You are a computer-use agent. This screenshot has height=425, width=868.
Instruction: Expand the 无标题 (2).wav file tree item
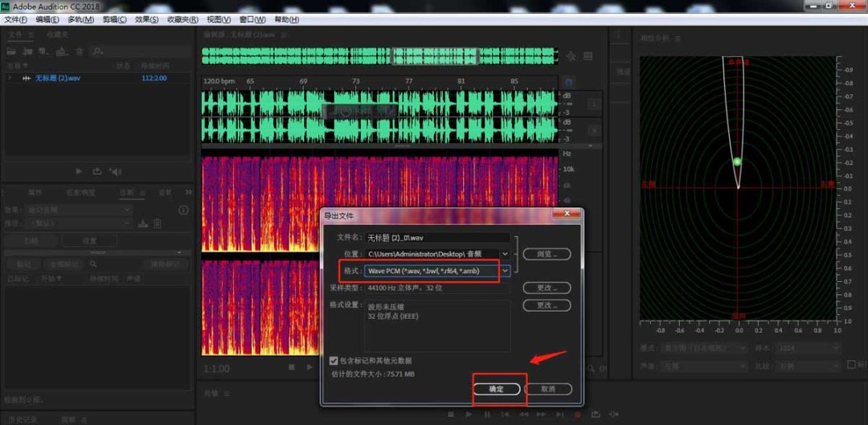point(10,78)
